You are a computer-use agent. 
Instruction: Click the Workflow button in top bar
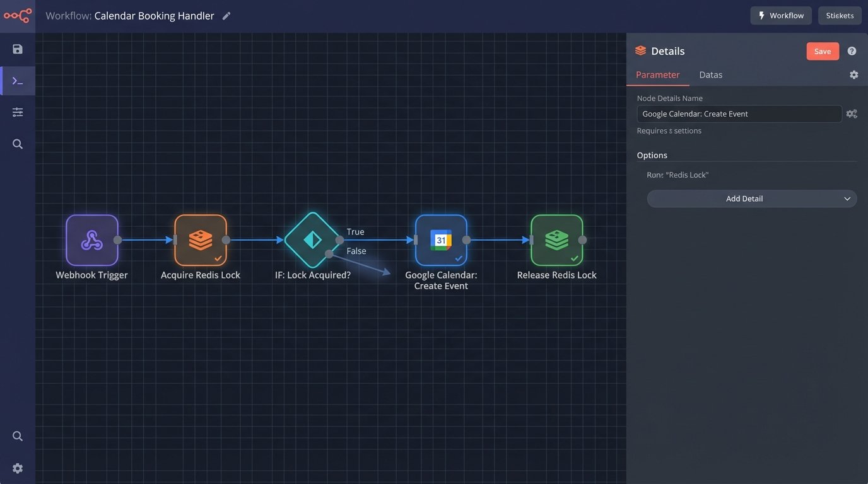(780, 16)
